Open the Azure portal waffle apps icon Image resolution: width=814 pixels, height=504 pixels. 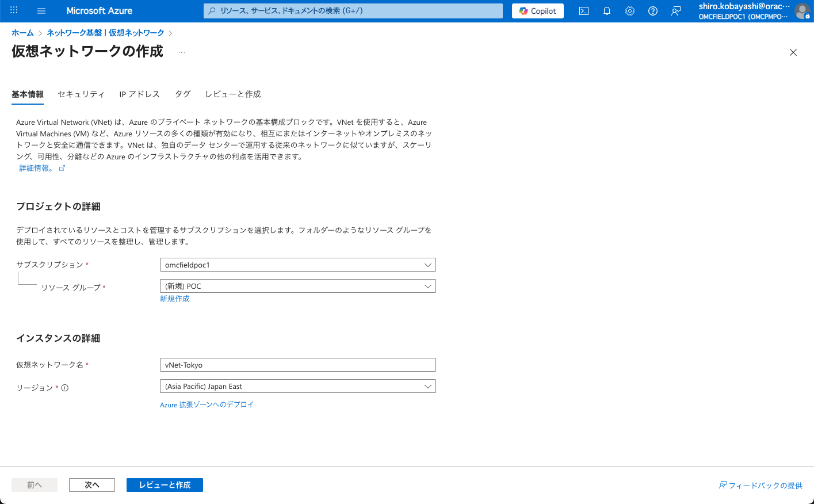click(14, 10)
